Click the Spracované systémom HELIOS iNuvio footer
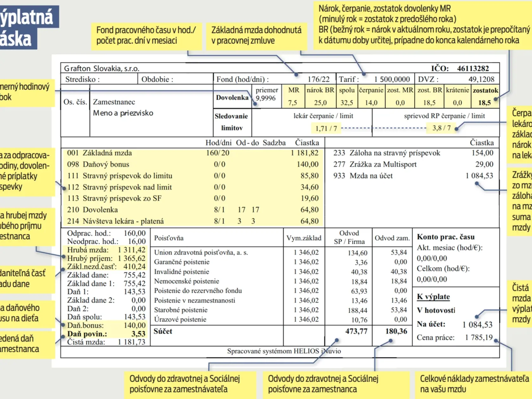Viewport: 532px width, 399px height. tap(284, 351)
